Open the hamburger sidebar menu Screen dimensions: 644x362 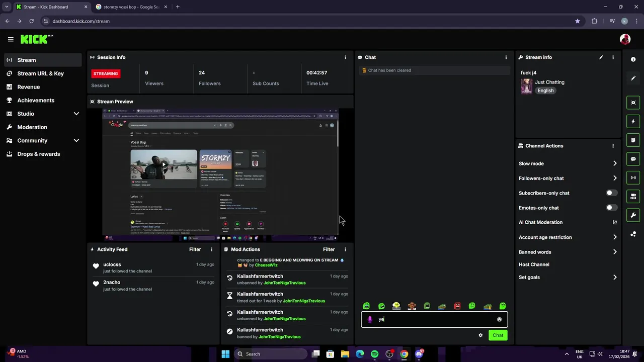coord(11,39)
